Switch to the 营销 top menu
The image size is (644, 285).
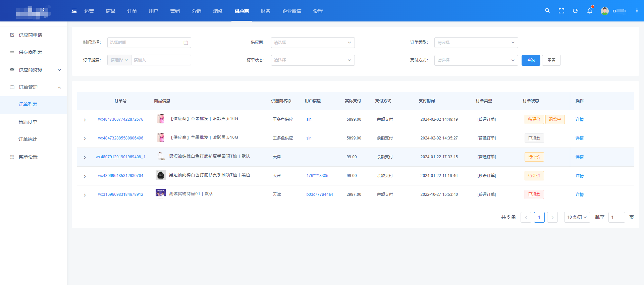[175, 11]
